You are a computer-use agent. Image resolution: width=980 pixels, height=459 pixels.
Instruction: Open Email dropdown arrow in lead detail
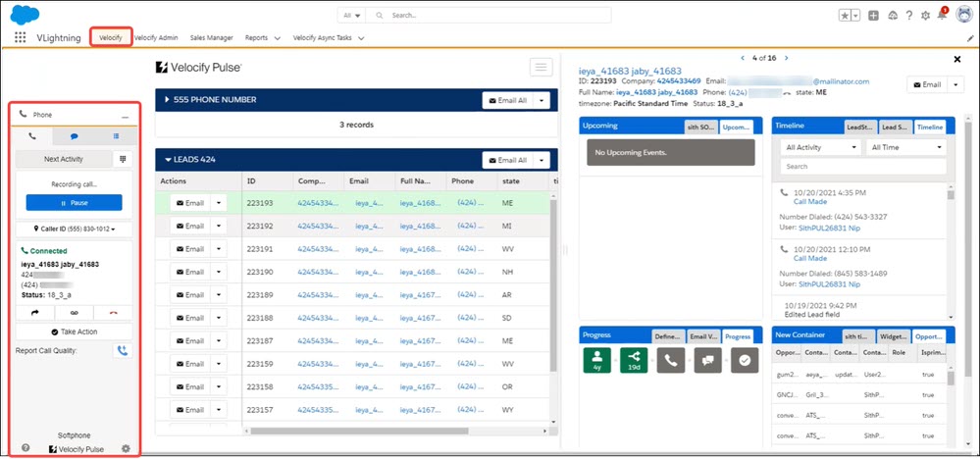coord(955,84)
